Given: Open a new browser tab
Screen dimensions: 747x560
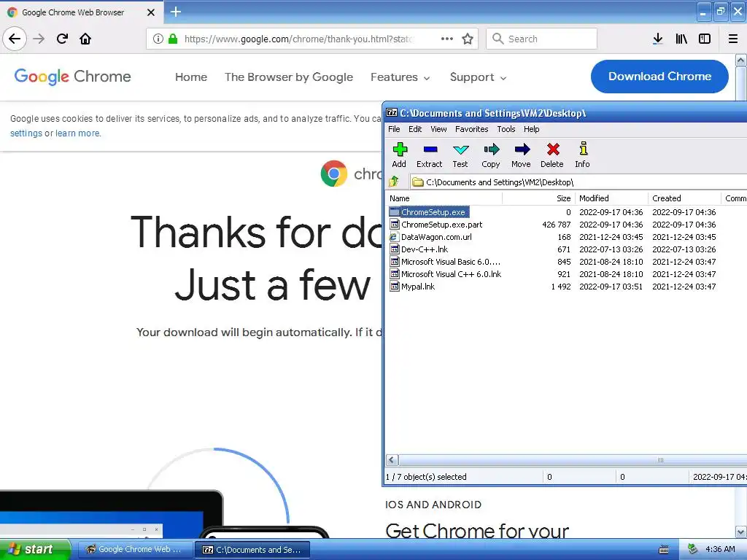Looking at the screenshot, I should [x=176, y=12].
